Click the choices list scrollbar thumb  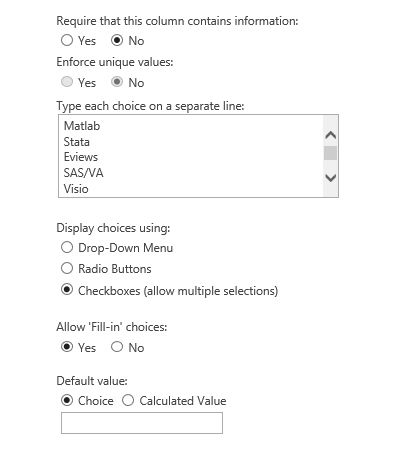(330, 153)
